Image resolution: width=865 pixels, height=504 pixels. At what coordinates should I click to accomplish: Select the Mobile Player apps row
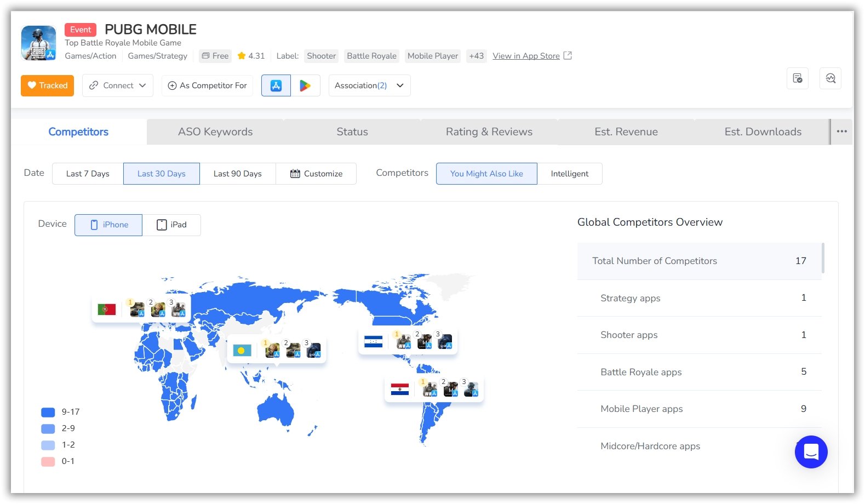click(x=700, y=409)
